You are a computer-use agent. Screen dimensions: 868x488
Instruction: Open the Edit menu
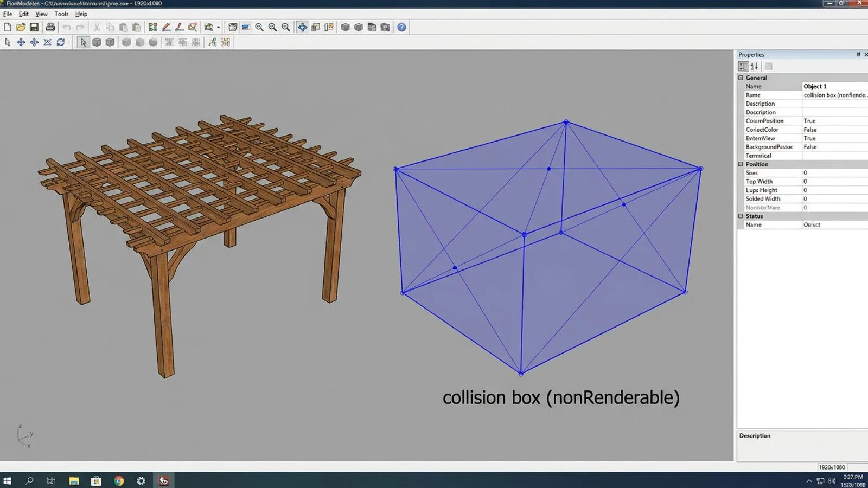click(x=24, y=14)
